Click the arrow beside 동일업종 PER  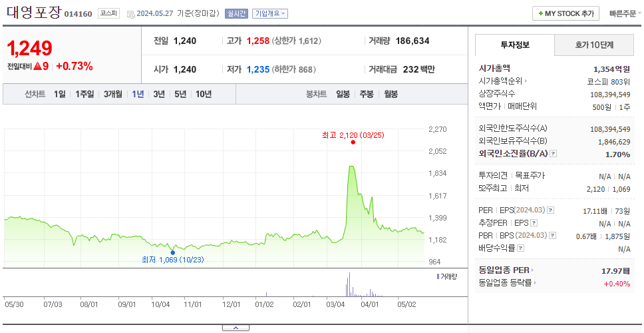(x=533, y=270)
